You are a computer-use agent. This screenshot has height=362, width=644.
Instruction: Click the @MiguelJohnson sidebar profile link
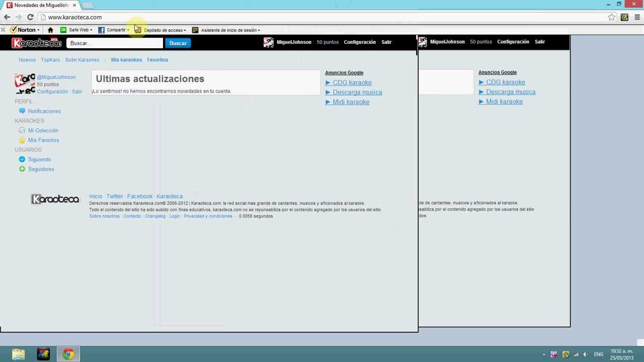tap(56, 77)
